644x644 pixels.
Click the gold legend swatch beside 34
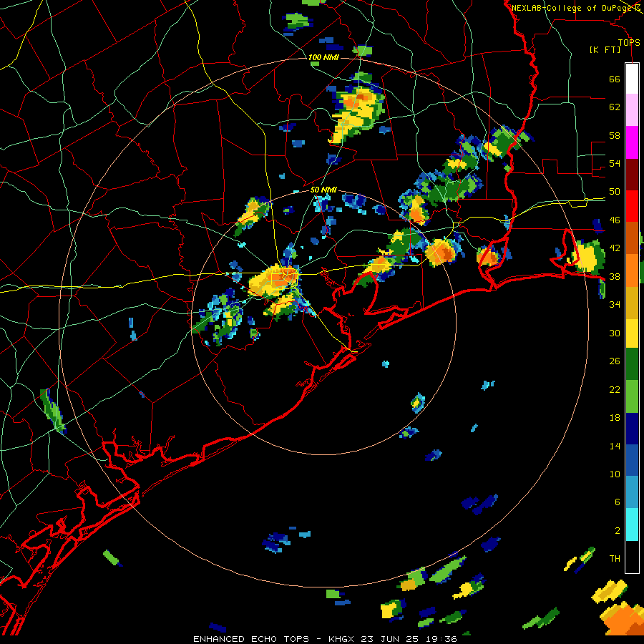632,303
